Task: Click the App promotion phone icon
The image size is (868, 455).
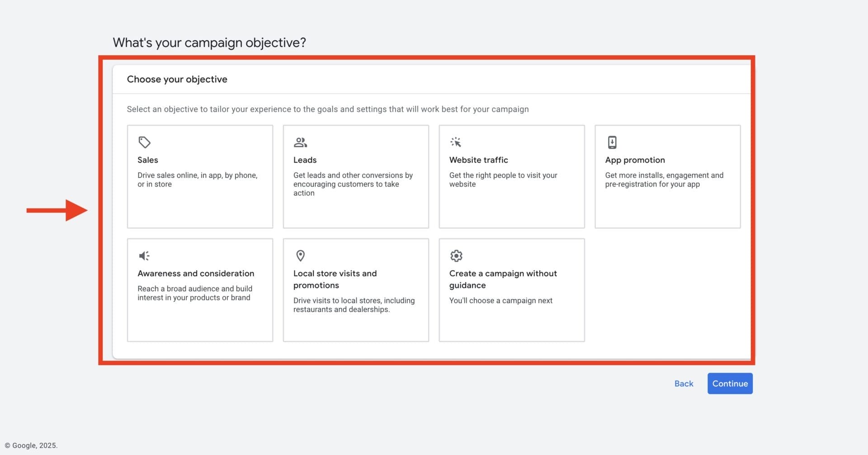Action: (612, 142)
